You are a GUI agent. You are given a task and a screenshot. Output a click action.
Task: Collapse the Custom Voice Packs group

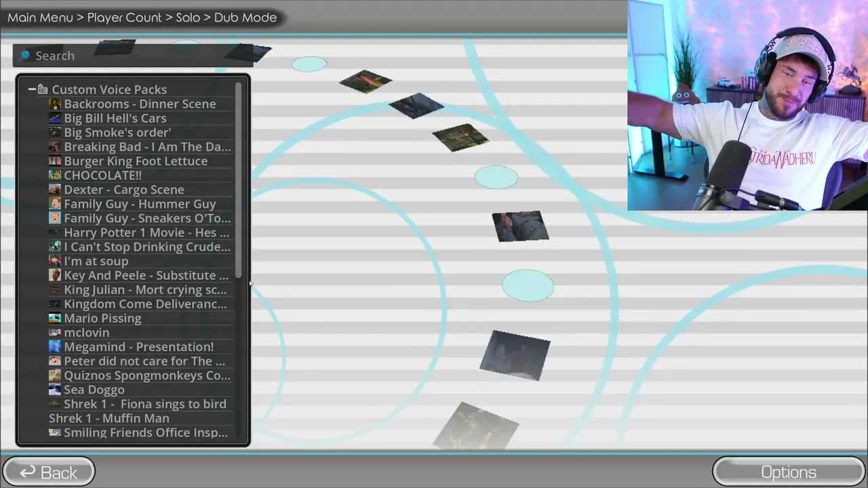click(x=31, y=89)
